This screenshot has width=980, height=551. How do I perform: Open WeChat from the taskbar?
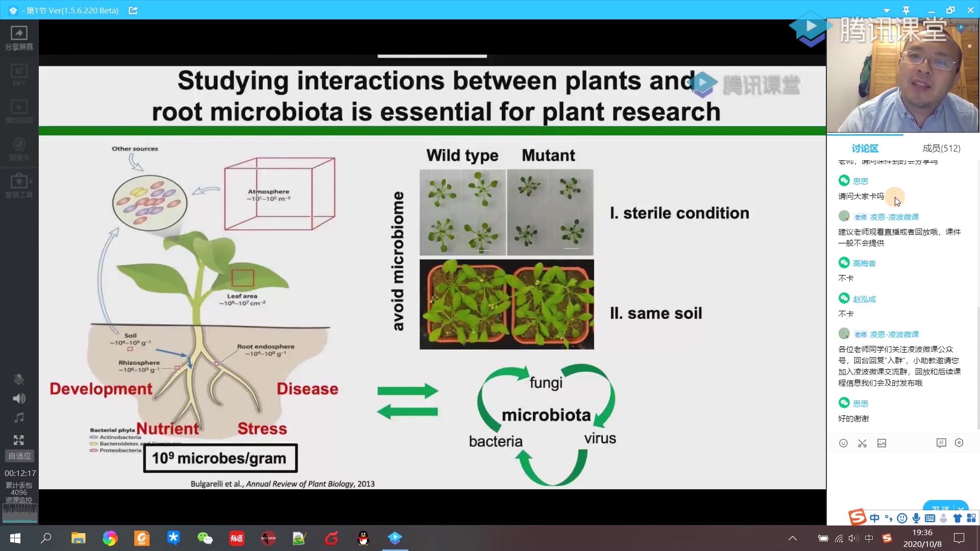click(x=205, y=538)
